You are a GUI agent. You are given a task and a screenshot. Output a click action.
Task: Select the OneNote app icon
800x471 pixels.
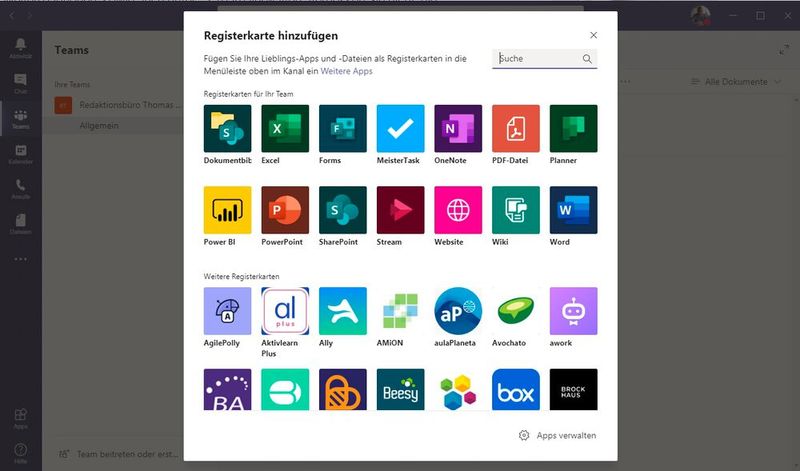tap(458, 129)
